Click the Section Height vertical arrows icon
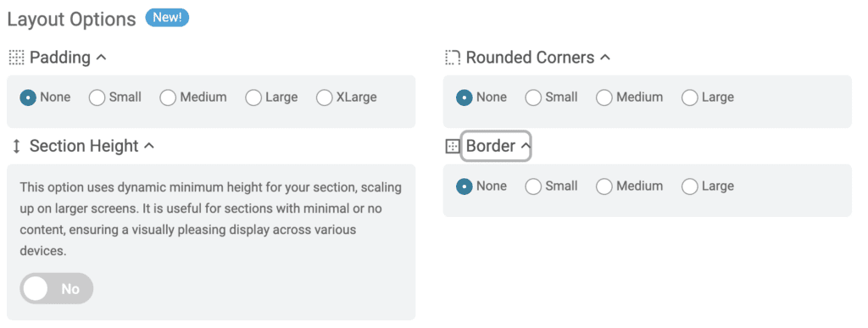868x328 pixels. click(x=17, y=147)
